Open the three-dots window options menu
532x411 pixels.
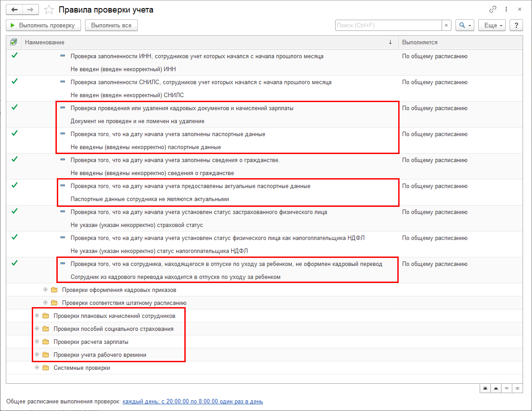click(x=507, y=9)
